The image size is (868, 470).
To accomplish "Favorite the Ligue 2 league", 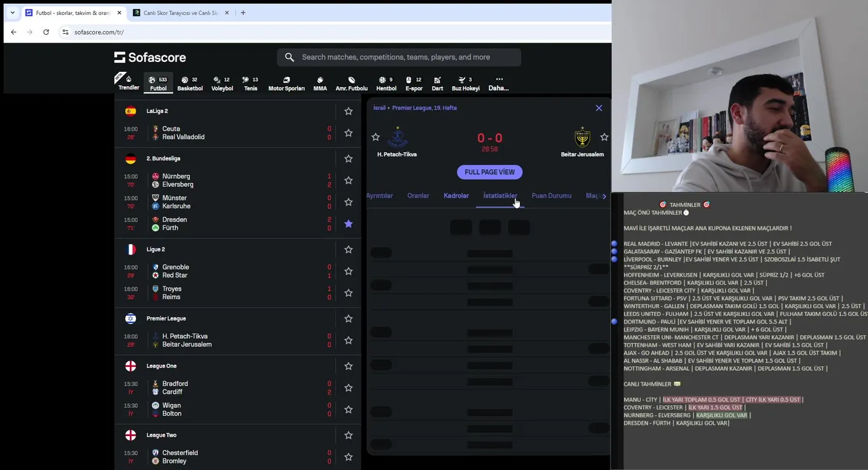I will click(348, 249).
